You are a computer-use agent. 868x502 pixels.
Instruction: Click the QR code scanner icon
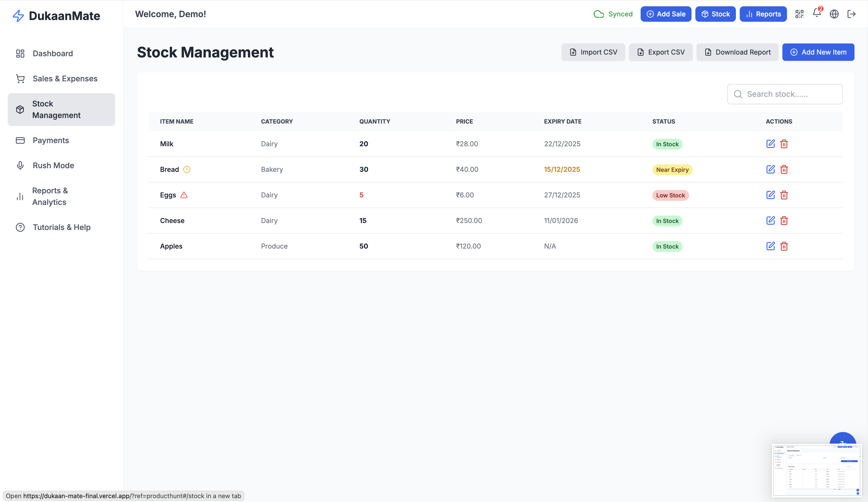799,14
